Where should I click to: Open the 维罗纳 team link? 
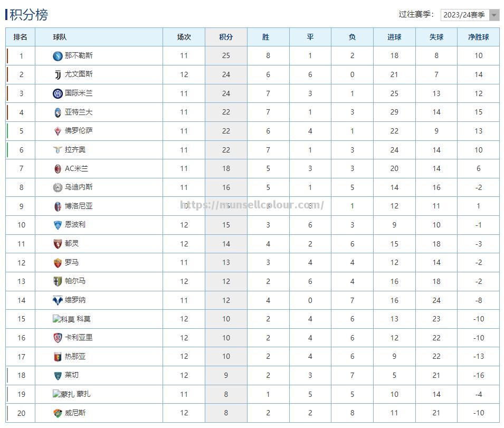75,300
